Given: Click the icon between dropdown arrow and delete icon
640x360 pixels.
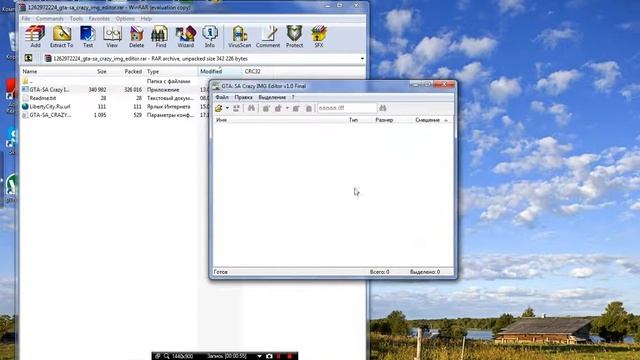Looking at the screenshot, I should (x=296, y=108).
